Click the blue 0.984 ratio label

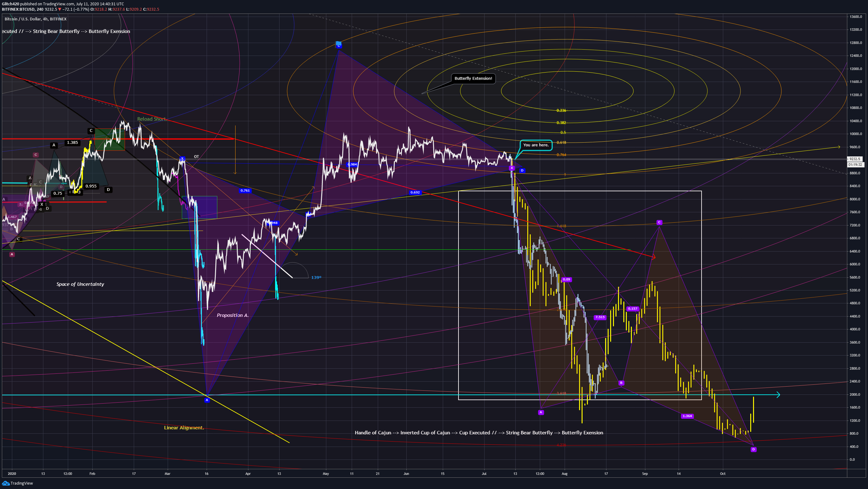tap(352, 165)
